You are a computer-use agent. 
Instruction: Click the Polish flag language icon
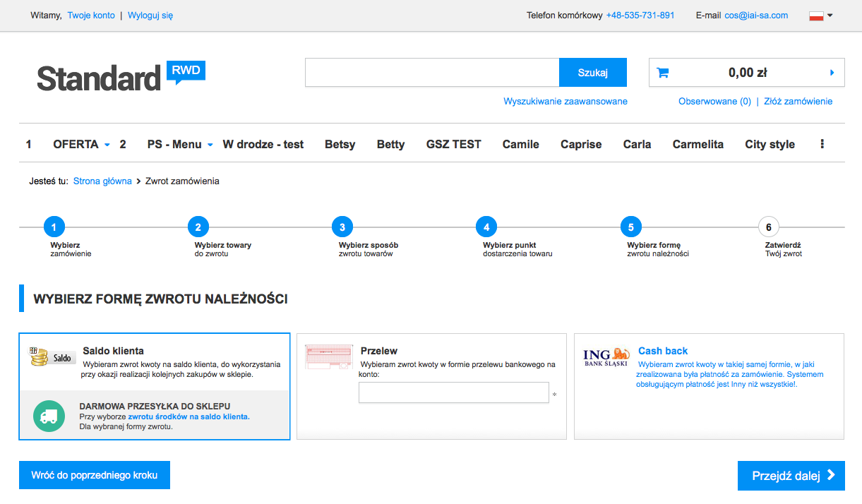click(816, 16)
